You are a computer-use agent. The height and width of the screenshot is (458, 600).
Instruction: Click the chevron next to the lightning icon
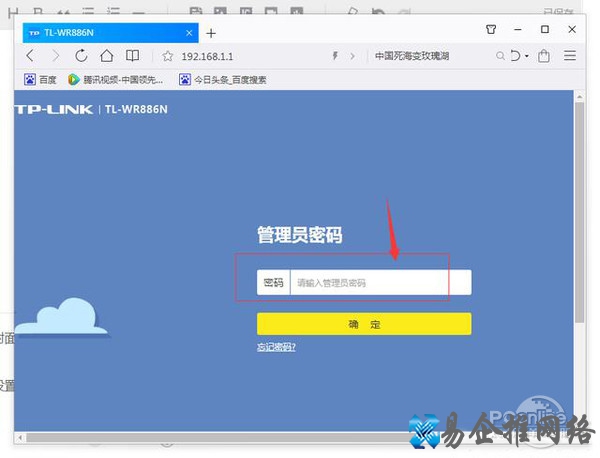(x=352, y=56)
